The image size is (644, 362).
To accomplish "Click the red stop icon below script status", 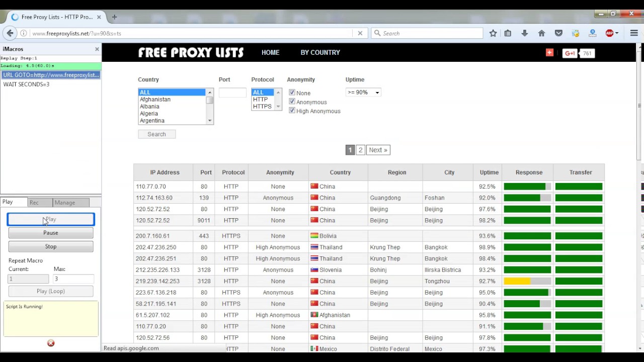I will point(51,343).
